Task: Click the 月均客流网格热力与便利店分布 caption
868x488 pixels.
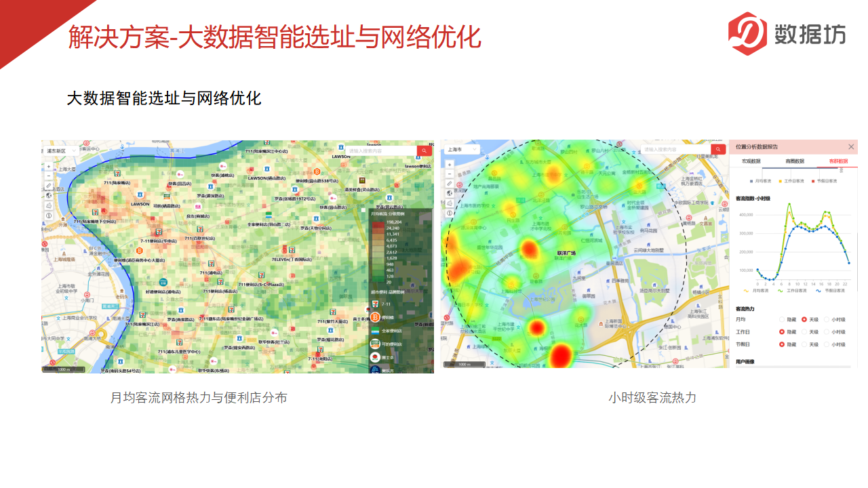Action: coord(199,398)
